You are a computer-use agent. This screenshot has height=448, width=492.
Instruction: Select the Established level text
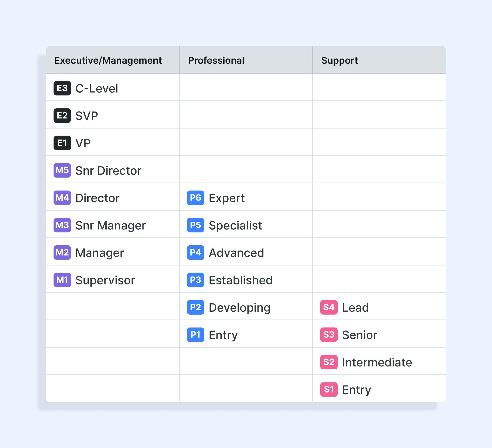(x=241, y=280)
